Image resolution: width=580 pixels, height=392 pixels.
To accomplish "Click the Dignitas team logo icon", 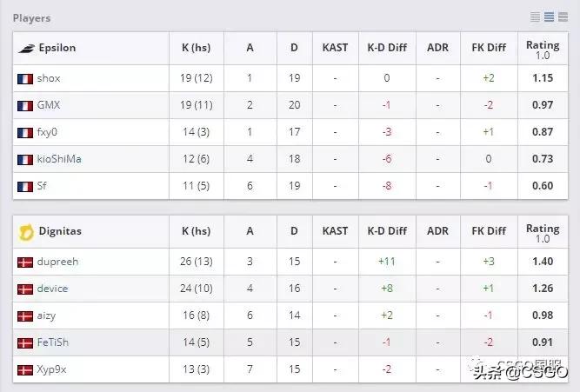I will click(25, 231).
